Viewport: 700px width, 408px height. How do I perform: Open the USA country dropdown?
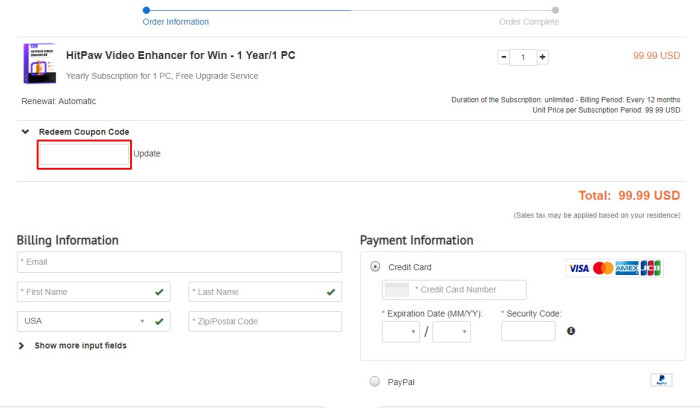pyautogui.click(x=94, y=321)
